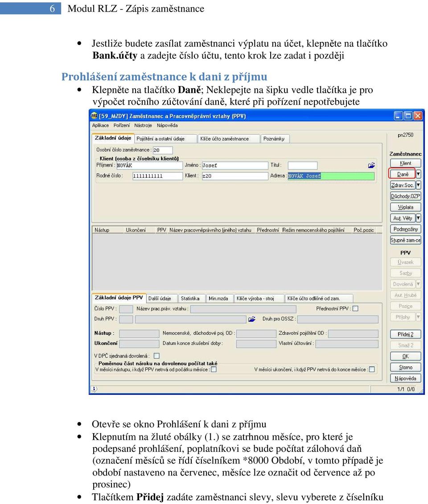The height and width of the screenshot is (504, 428).
Task: Toggle V DPČ sjednaná dovolená checkbox
Action: point(156,356)
